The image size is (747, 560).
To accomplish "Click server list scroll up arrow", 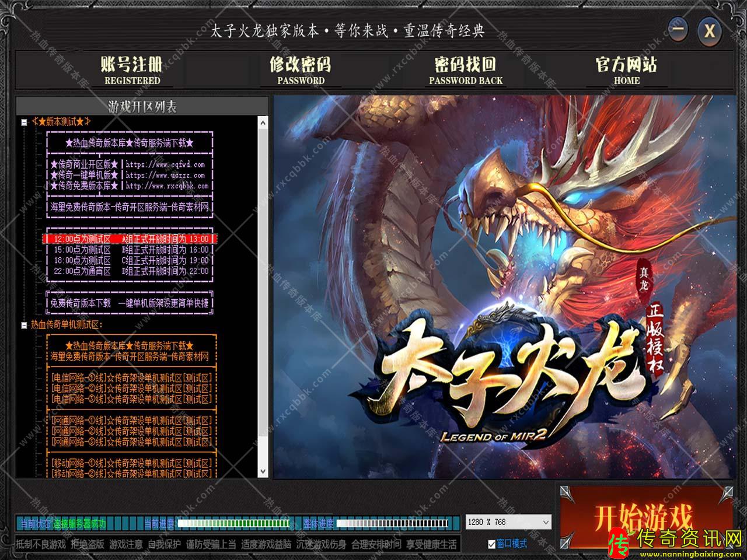I will tap(263, 123).
